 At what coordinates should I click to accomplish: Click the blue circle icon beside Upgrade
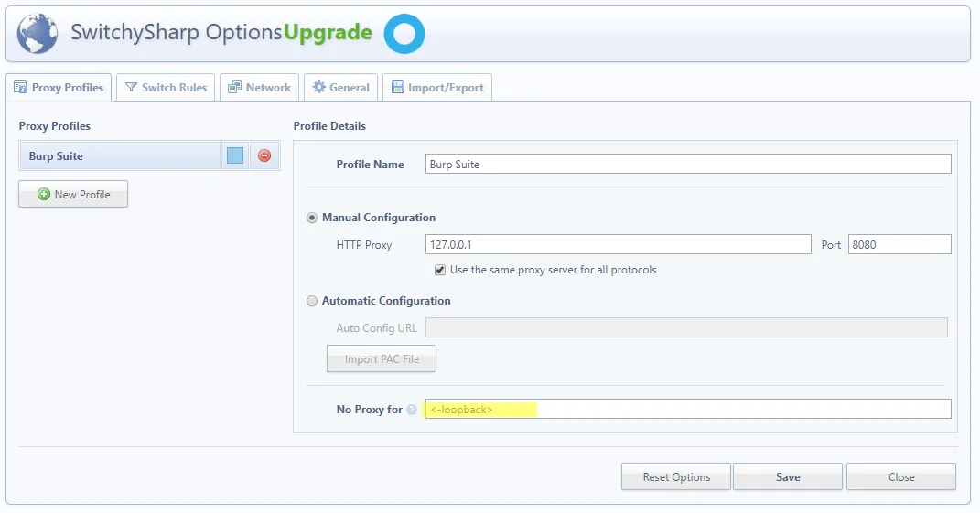pos(404,34)
